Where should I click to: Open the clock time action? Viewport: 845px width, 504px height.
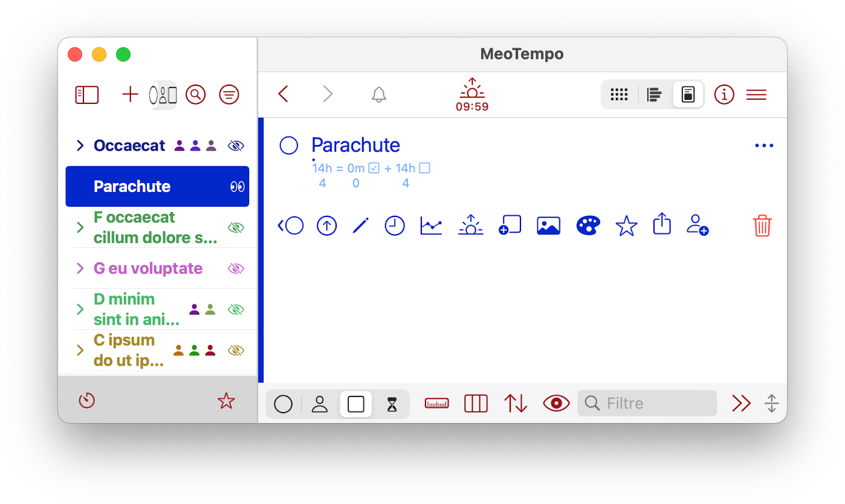395,226
